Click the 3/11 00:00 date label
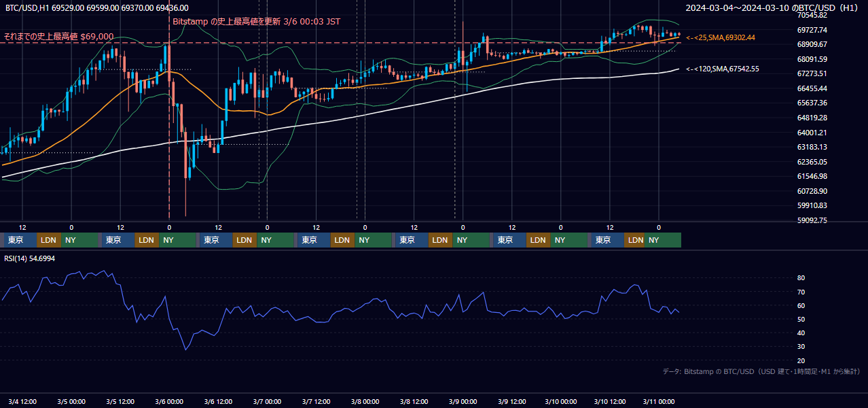 [658, 401]
